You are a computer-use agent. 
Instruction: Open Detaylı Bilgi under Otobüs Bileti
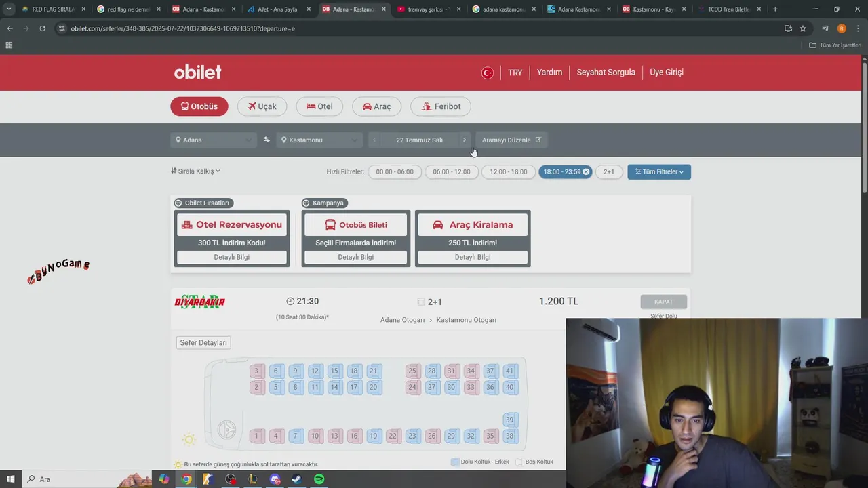[x=356, y=257]
